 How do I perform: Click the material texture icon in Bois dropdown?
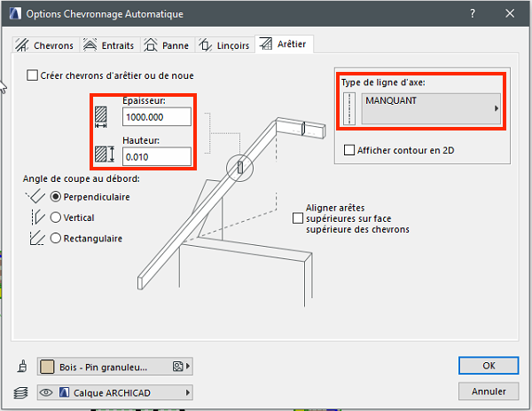(x=178, y=366)
